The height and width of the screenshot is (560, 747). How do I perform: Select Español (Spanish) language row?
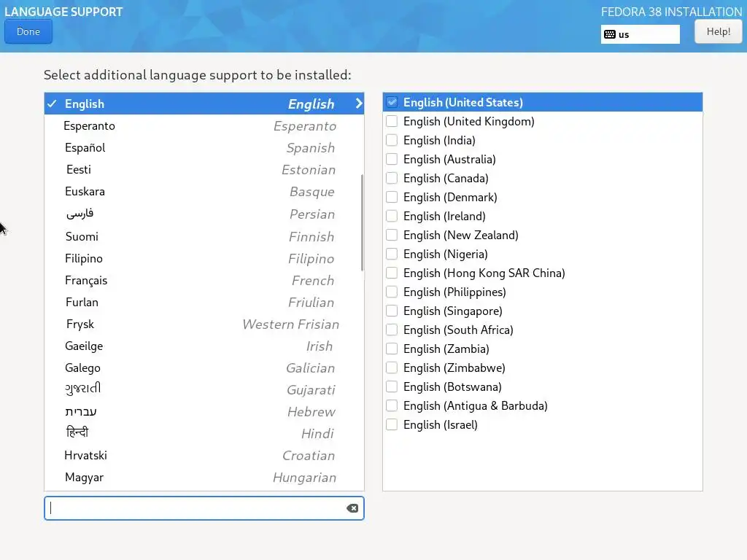point(204,147)
